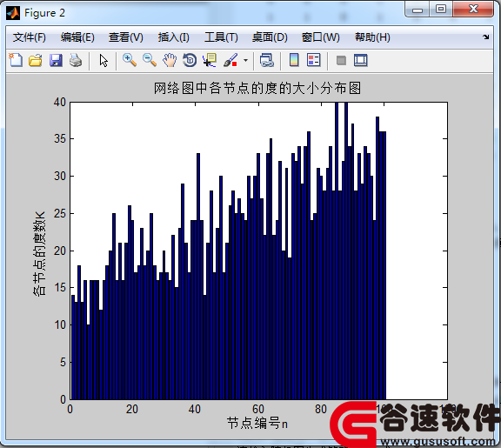
Task: Click the New Figure icon
Action: coord(16,60)
